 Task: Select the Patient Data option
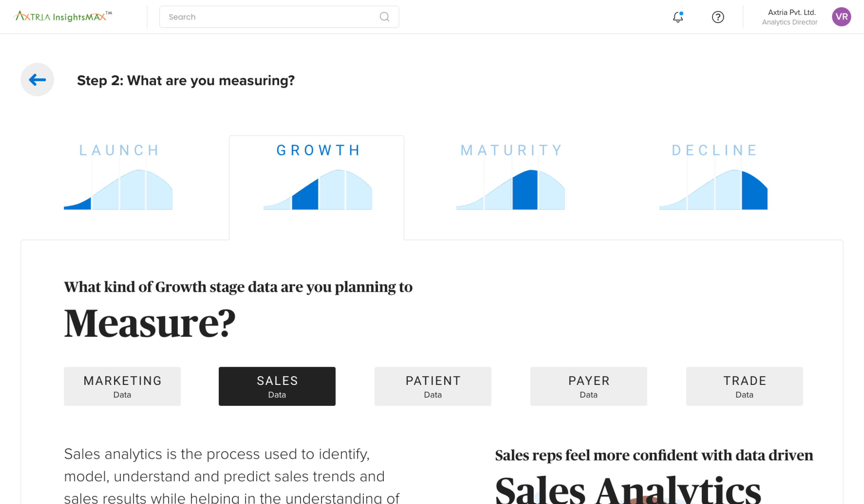(x=433, y=386)
